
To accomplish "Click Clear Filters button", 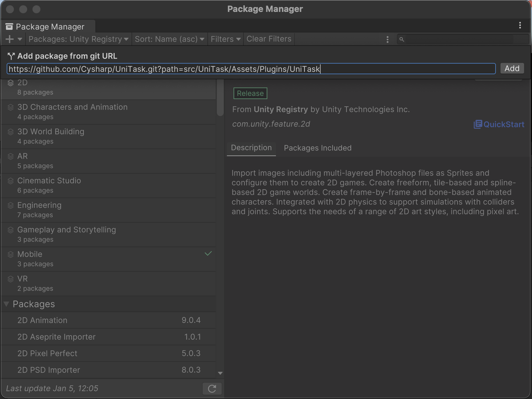I will (269, 39).
